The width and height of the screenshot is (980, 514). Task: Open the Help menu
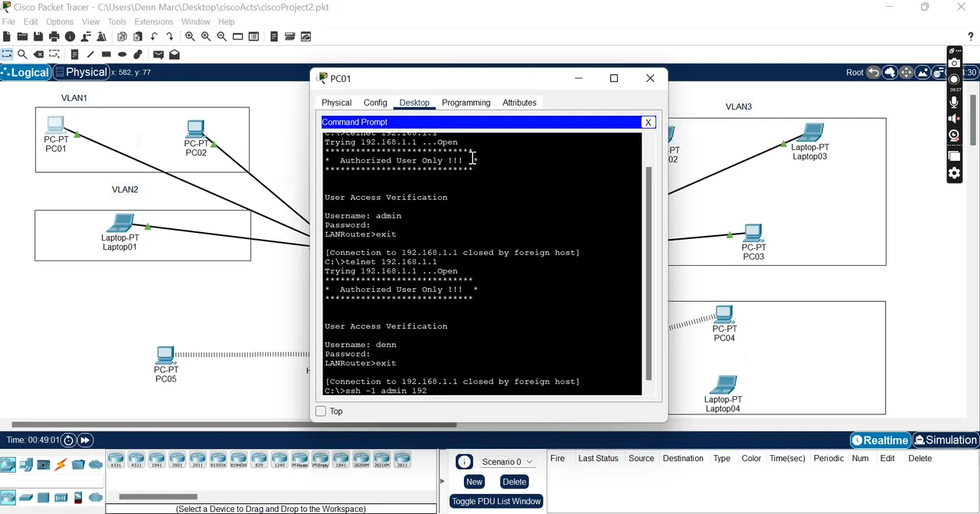coord(227,21)
